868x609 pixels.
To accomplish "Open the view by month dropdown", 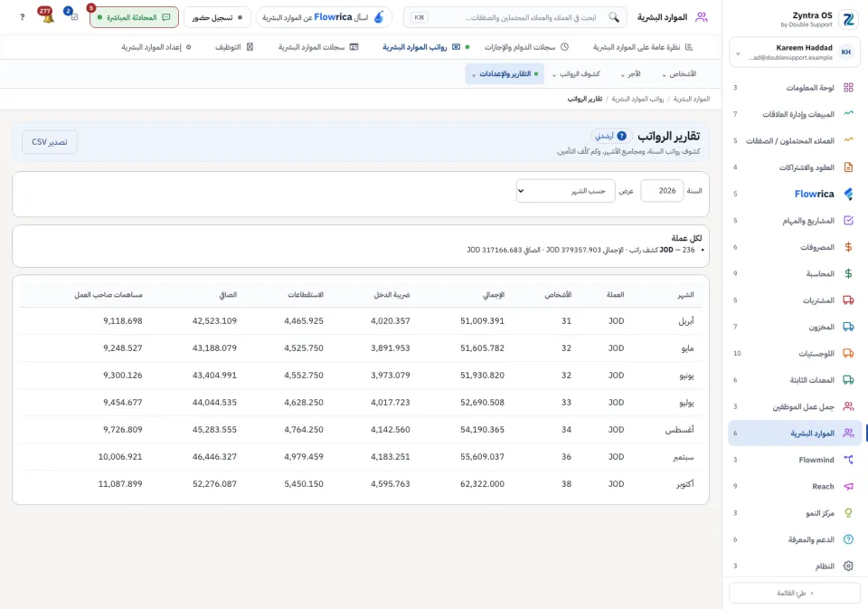I will 565,191.
